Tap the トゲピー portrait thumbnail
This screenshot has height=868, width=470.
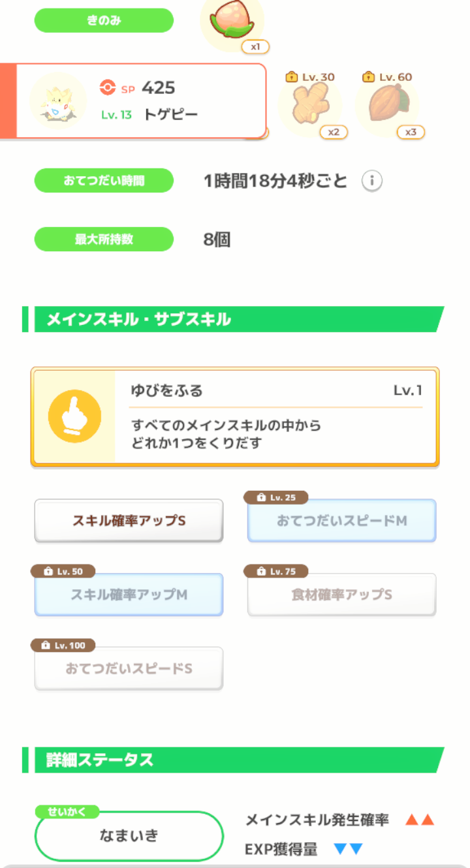[x=58, y=101]
